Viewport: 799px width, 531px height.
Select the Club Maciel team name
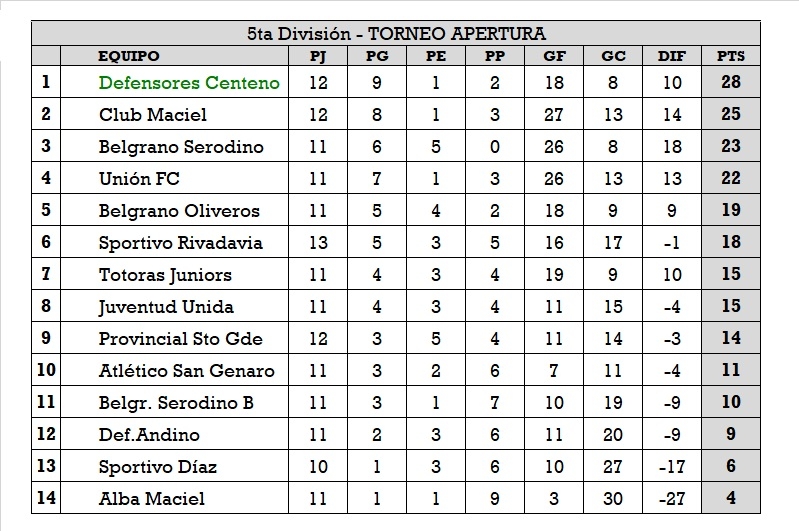153,115
